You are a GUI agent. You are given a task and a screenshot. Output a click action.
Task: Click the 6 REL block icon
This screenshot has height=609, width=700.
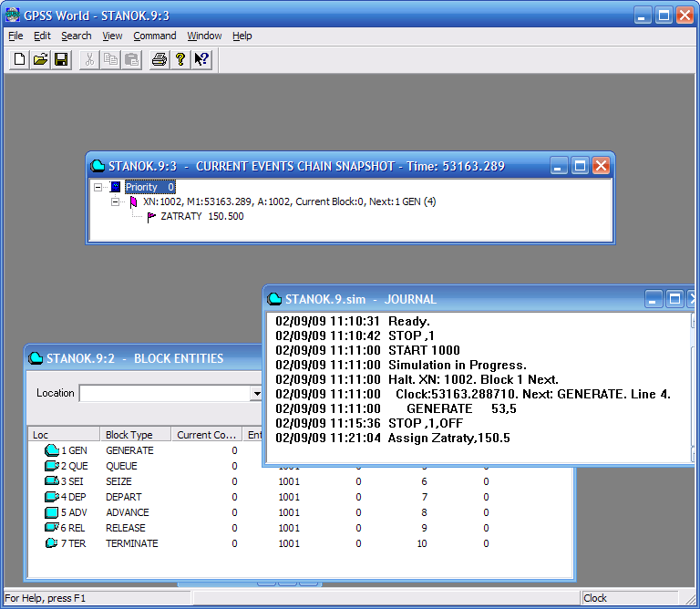point(52,527)
